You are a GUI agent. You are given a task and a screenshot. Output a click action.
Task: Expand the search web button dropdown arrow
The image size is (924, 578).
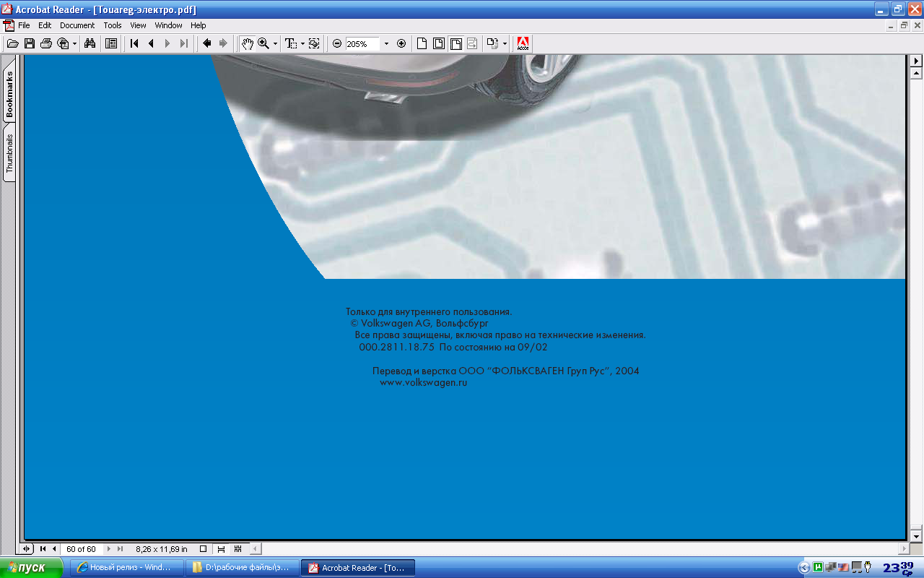pos(74,43)
